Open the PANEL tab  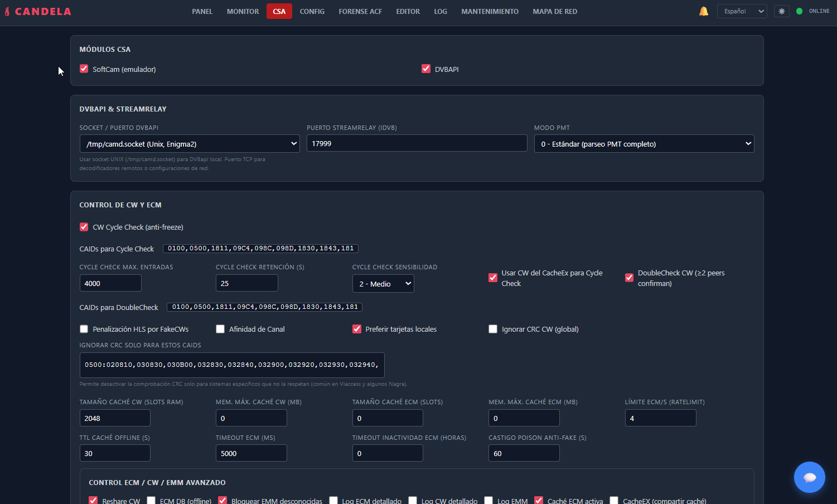tap(202, 11)
